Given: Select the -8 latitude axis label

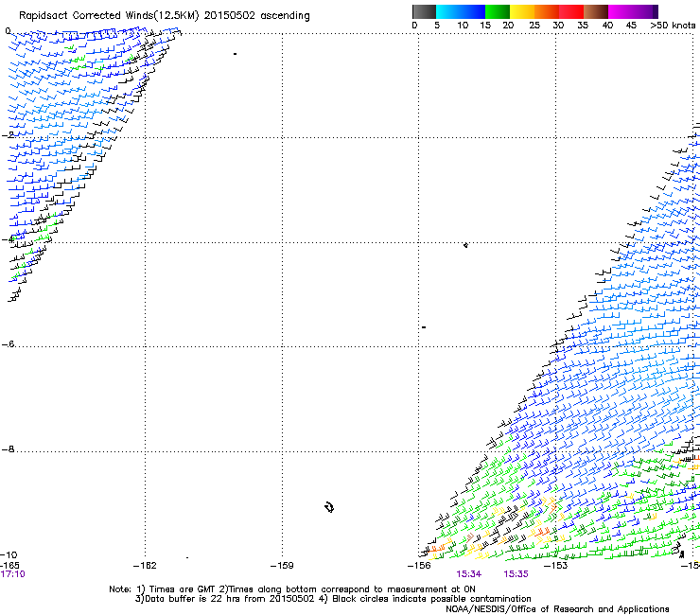Looking at the screenshot, I should point(8,448).
